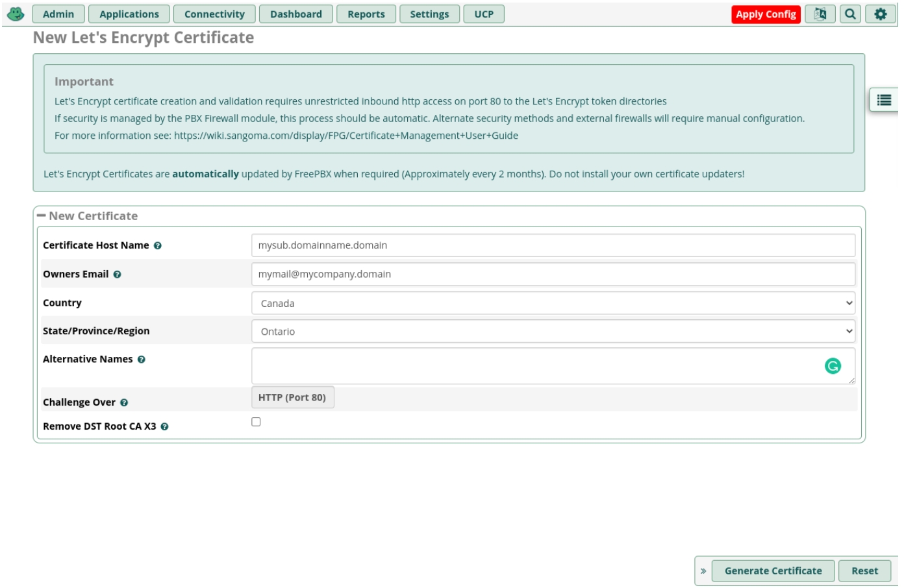Open the State/Province/Region dropdown
Screen dimensions: 904x588
tap(553, 331)
